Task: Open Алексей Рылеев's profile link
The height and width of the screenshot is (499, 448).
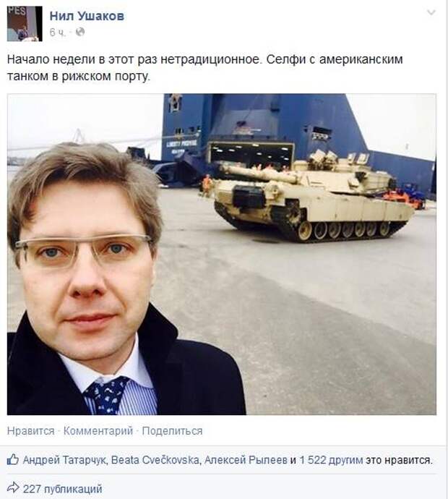Action: tap(246, 460)
